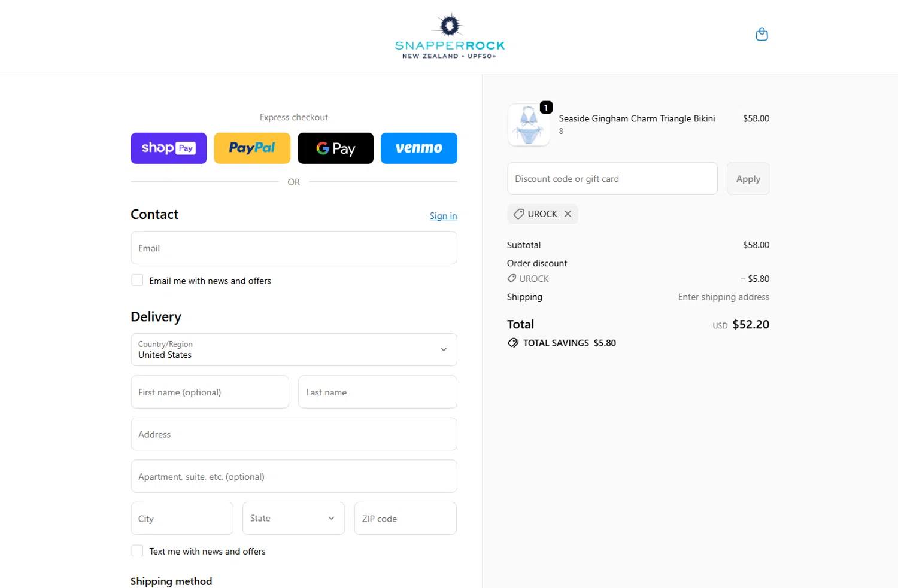Click the tag icon beside Total Savings
The height and width of the screenshot is (588, 898).
[x=513, y=343]
